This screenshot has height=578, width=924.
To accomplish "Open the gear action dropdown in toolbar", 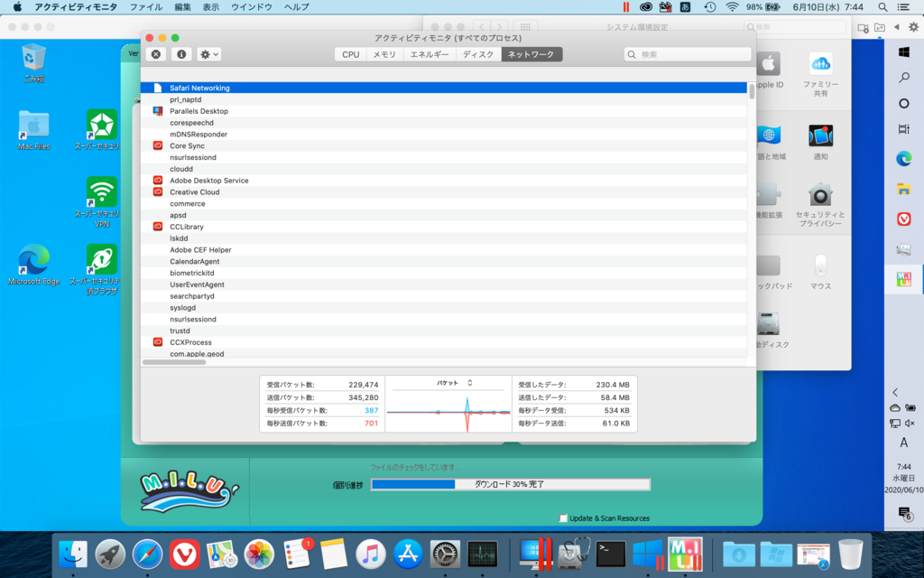I will pyautogui.click(x=208, y=54).
